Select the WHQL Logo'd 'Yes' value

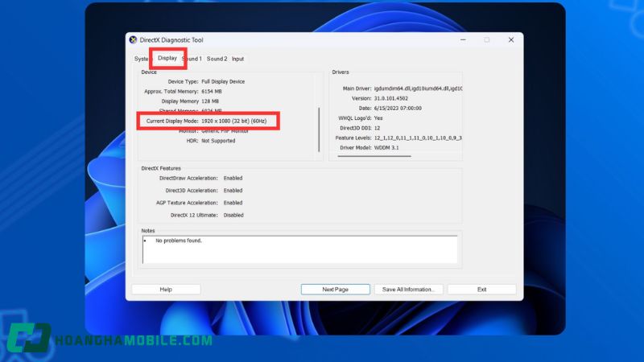point(378,118)
